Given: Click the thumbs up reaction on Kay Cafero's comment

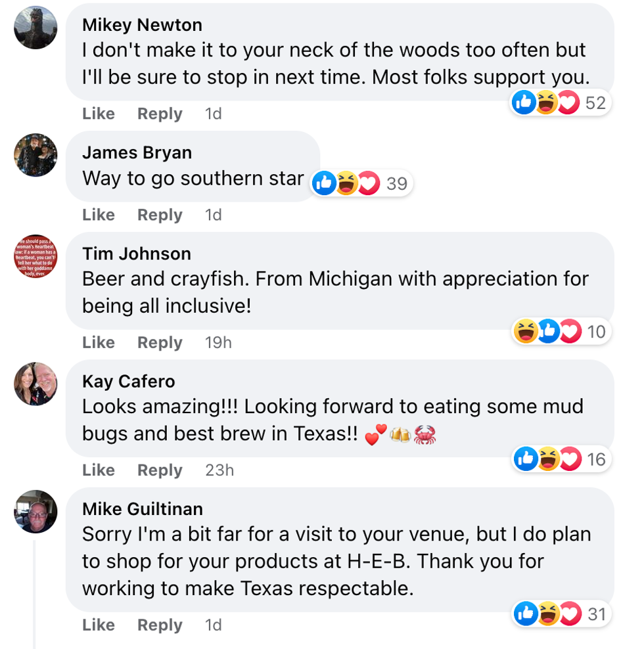Looking at the screenshot, I should 525,459.
